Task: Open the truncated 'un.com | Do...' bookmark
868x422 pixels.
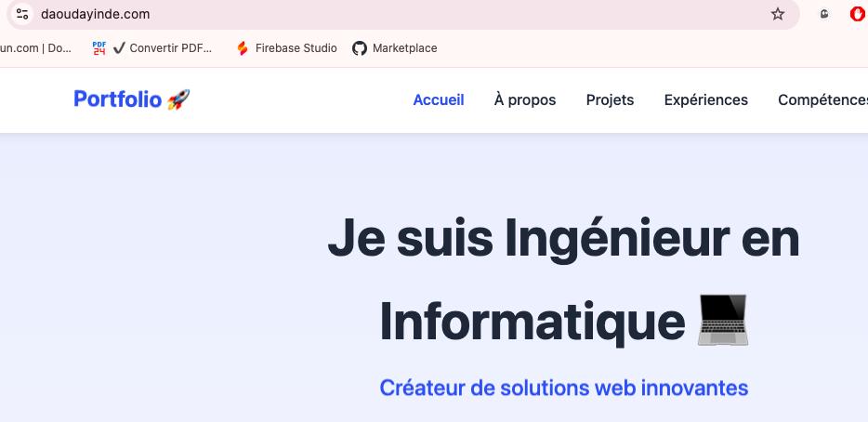Action: tap(36, 48)
